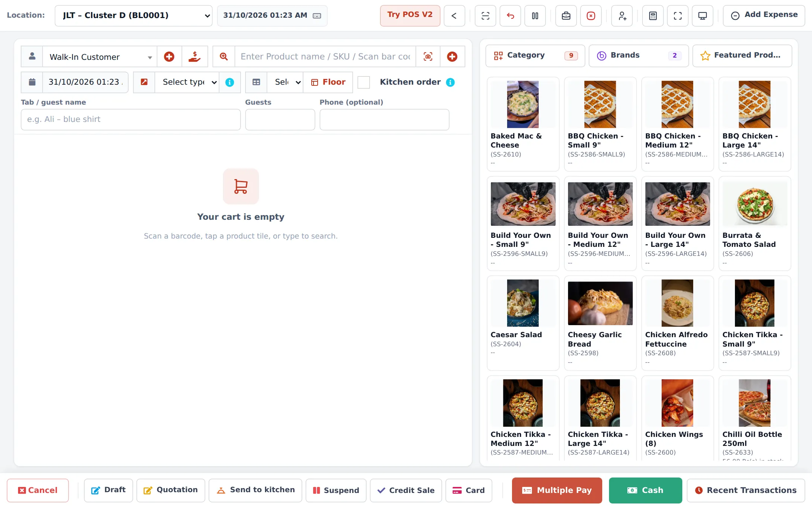This screenshot has height=508, width=812.
Task: Click the camera scan icon in search
Action: pos(428,57)
